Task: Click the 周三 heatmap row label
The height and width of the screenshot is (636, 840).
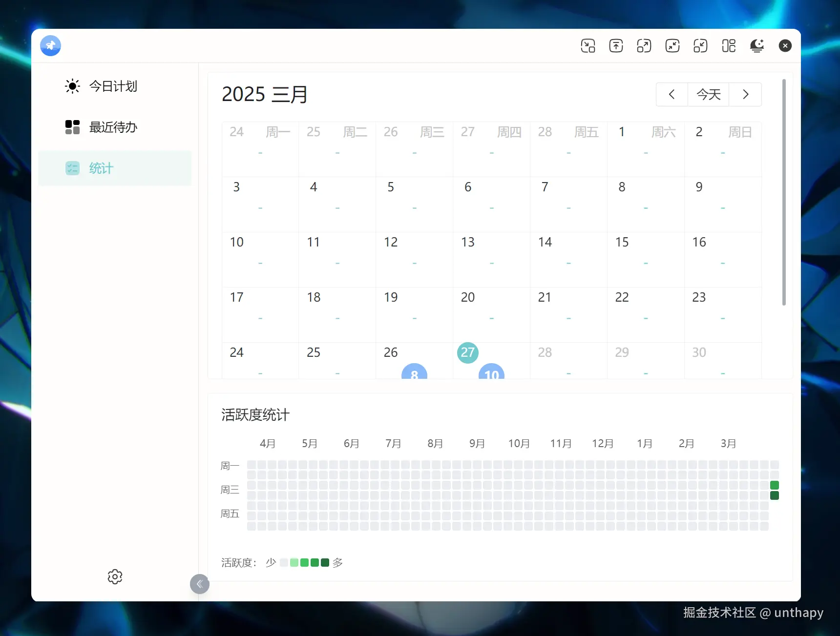Action: point(230,490)
